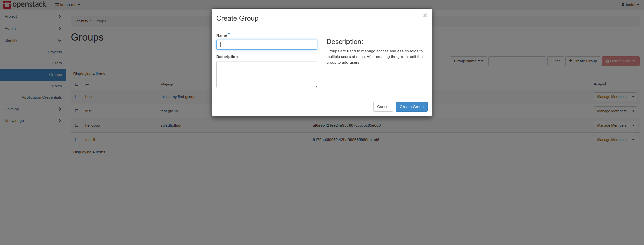The height and width of the screenshot is (245, 644).
Task: Expand the Knowledge sidebar chevron
Action: (60, 121)
